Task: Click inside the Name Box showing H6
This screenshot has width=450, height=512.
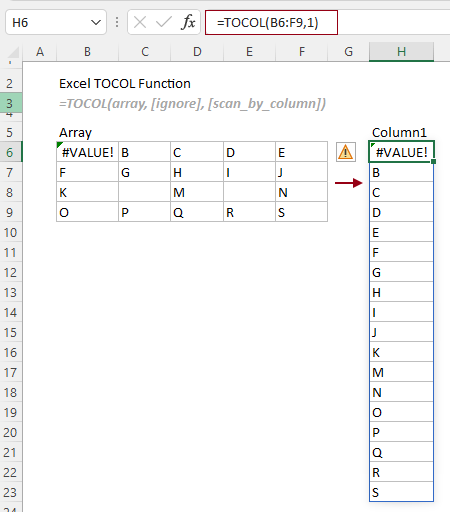Action: (x=48, y=23)
